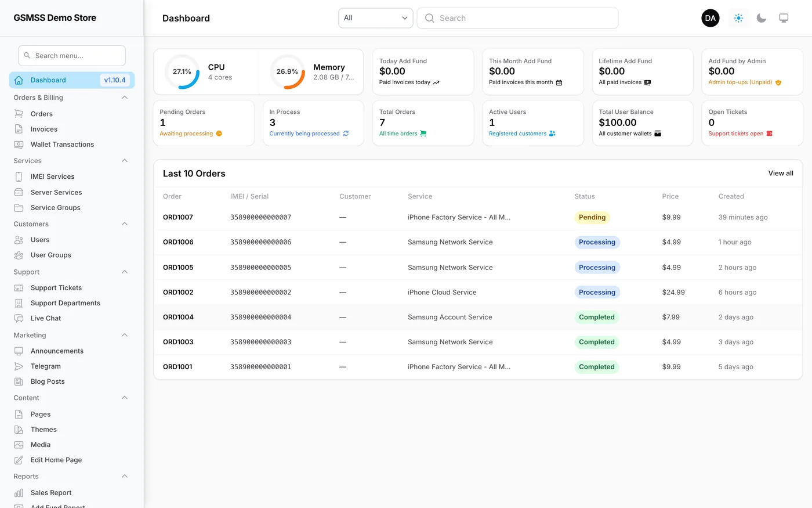Click GSMSS Demo Store title
Screen dimensions: 812x508
click(x=55, y=18)
